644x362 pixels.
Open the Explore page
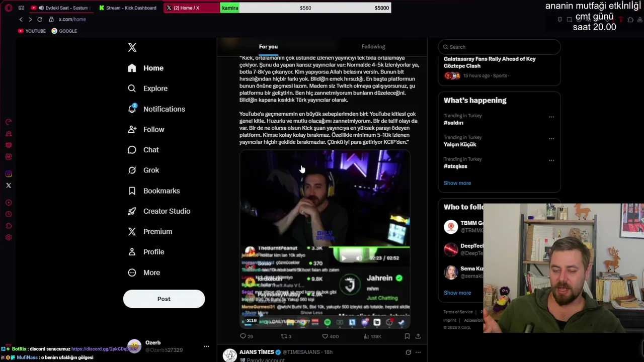click(x=148, y=88)
